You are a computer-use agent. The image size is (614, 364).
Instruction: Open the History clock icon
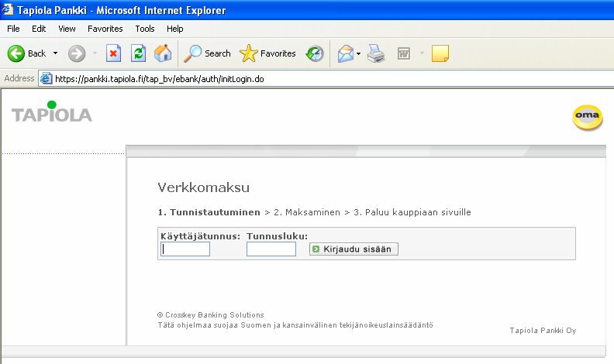point(315,53)
